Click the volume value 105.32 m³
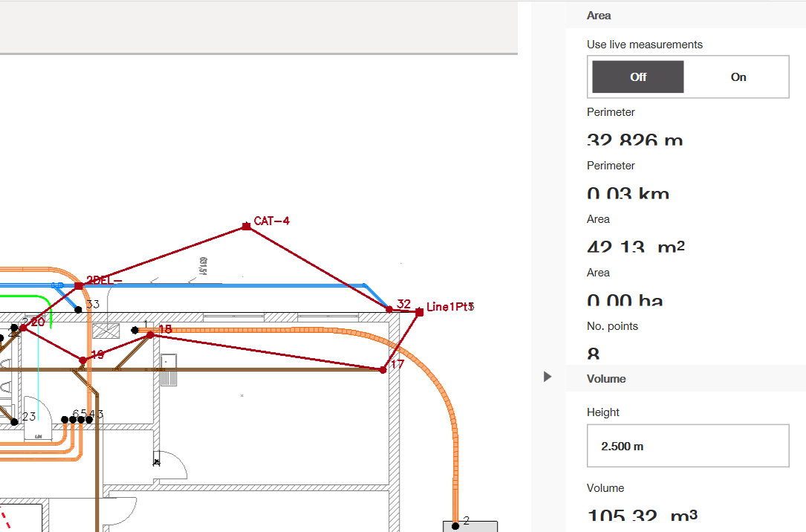This screenshot has height=532, width=806. 642,515
